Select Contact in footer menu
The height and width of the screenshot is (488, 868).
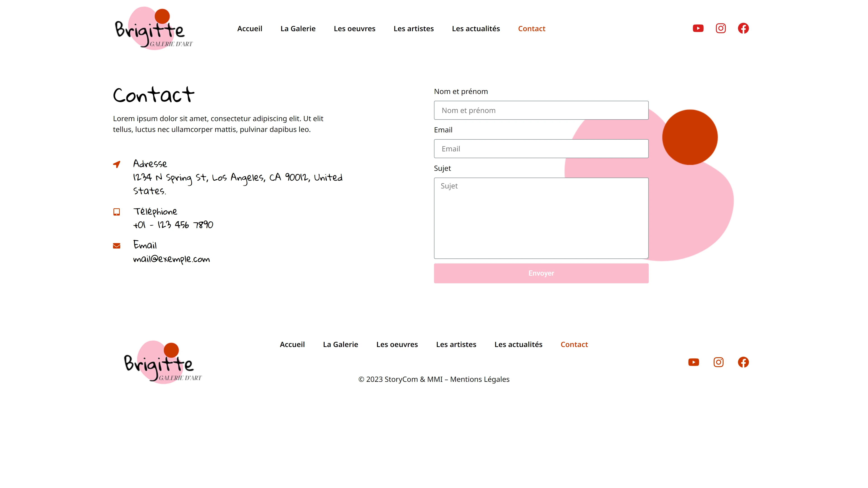click(574, 345)
